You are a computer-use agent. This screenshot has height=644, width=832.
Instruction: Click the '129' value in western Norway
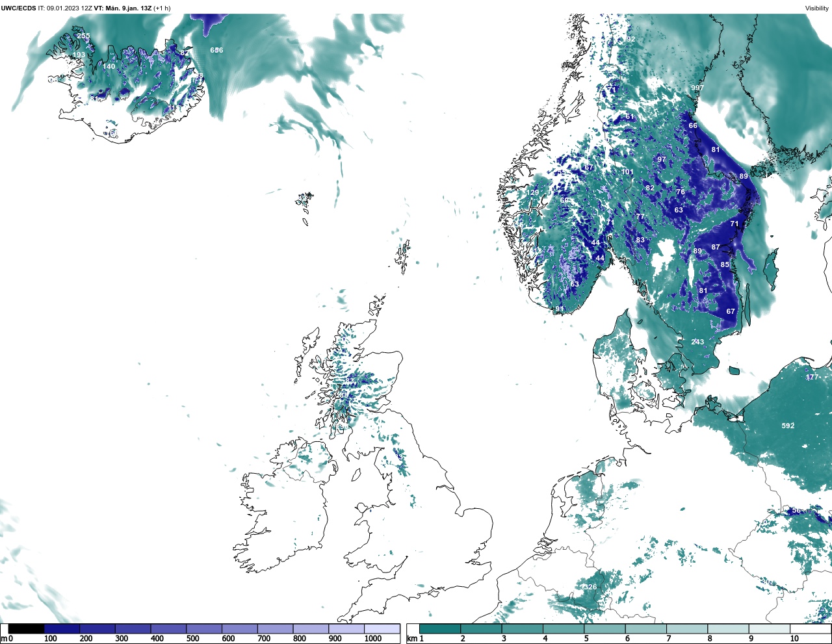(532, 192)
